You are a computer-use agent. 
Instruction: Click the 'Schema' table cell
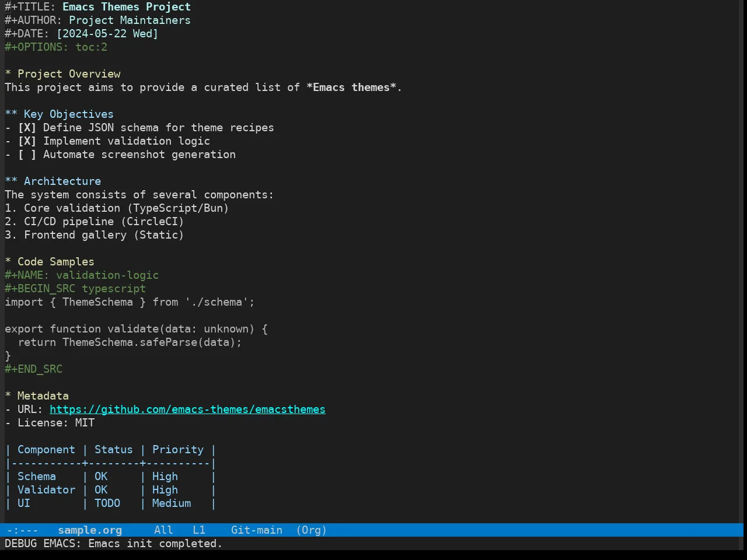pyautogui.click(x=37, y=477)
